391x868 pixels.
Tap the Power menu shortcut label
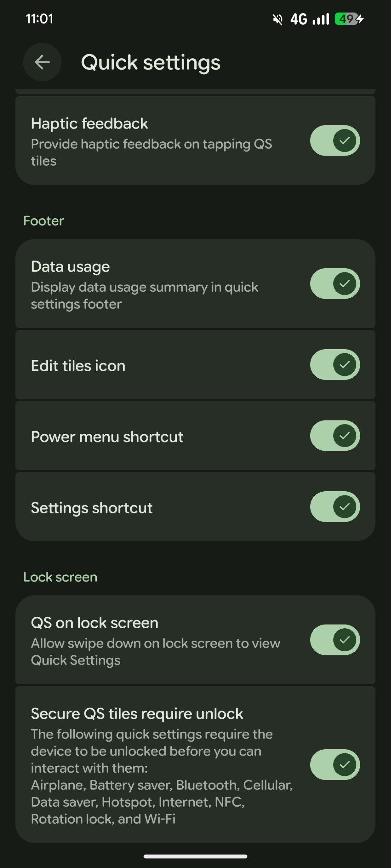point(107,437)
